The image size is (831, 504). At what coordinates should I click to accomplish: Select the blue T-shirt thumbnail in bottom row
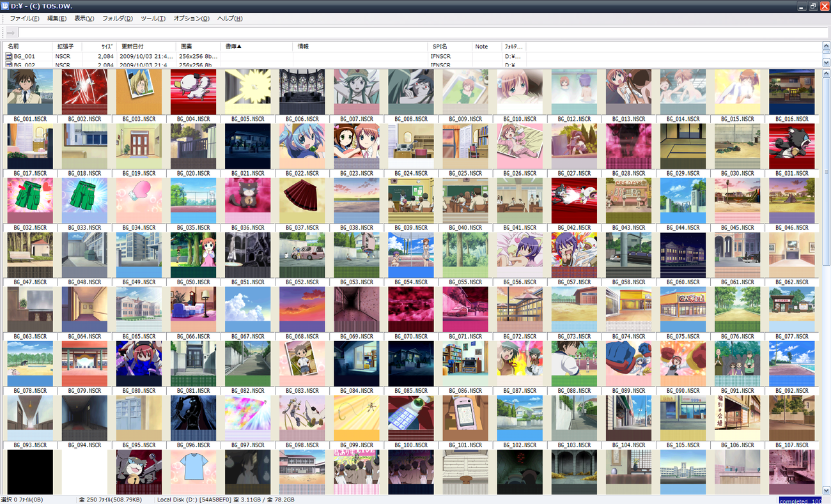coord(194,472)
